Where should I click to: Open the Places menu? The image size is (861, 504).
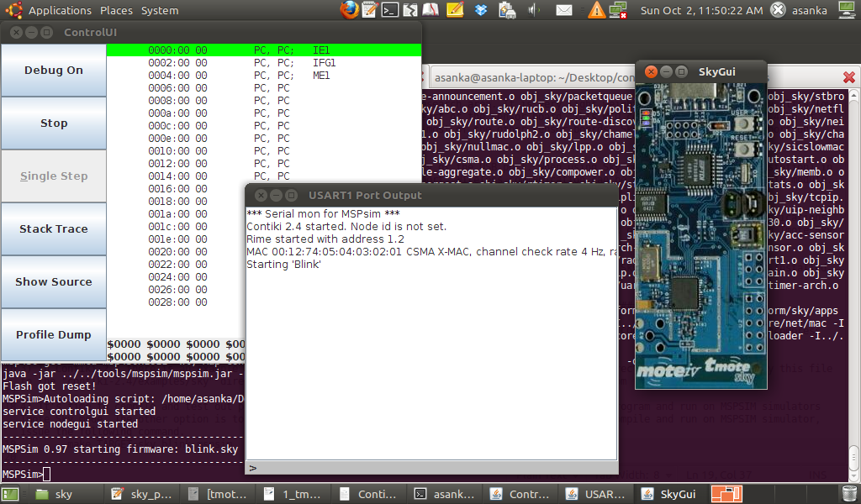[115, 10]
